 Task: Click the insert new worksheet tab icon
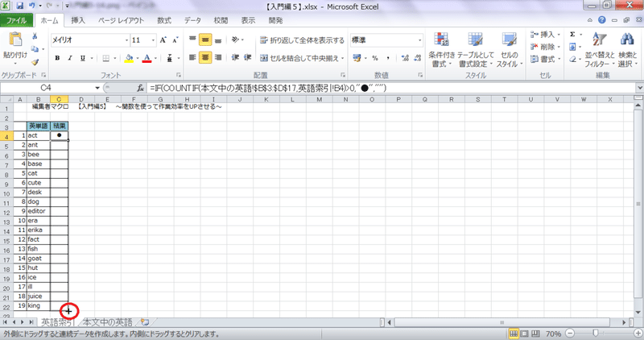tap(145, 322)
